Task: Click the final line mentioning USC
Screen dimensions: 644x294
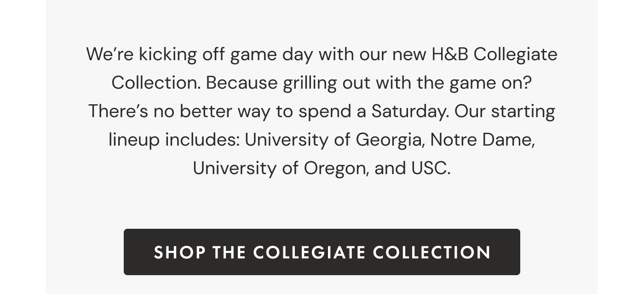Action: click(x=322, y=168)
